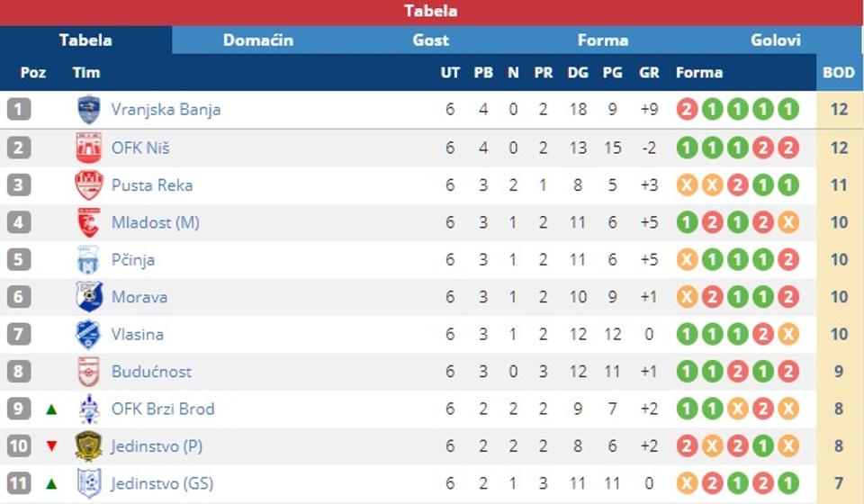This screenshot has width=864, height=504.
Task: Click the Mladost (M) club crest
Action: tap(88, 222)
